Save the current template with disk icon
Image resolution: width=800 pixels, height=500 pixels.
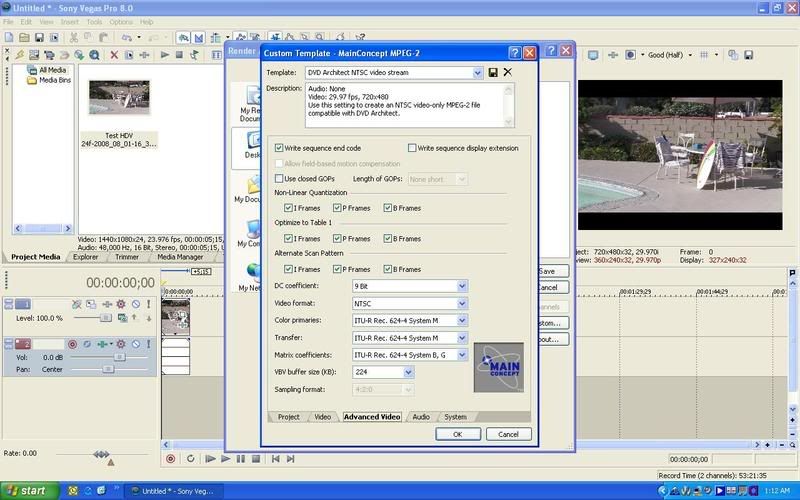(x=493, y=72)
